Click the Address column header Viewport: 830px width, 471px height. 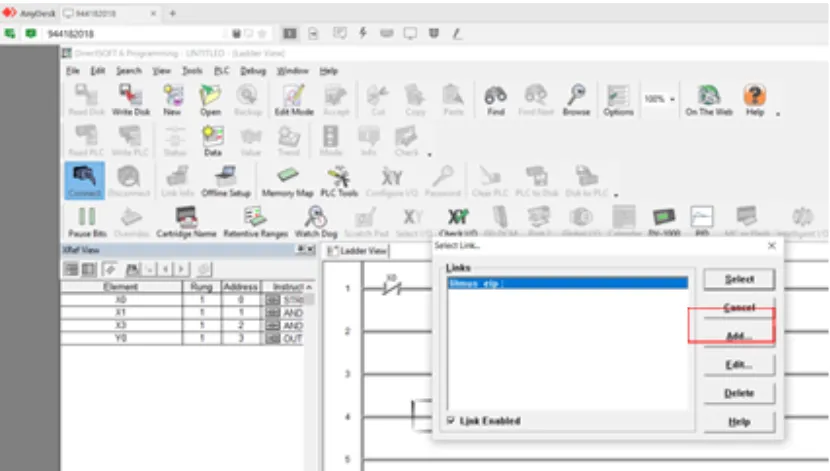(x=241, y=287)
